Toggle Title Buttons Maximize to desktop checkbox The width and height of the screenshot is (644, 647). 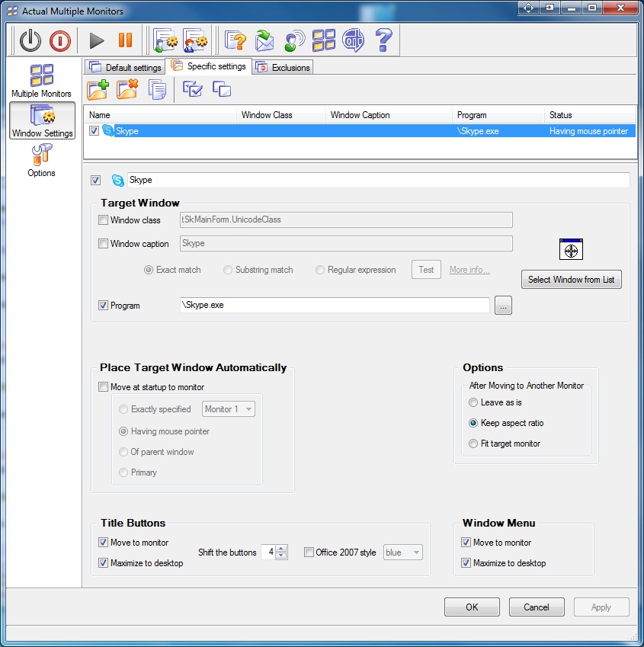(x=103, y=563)
